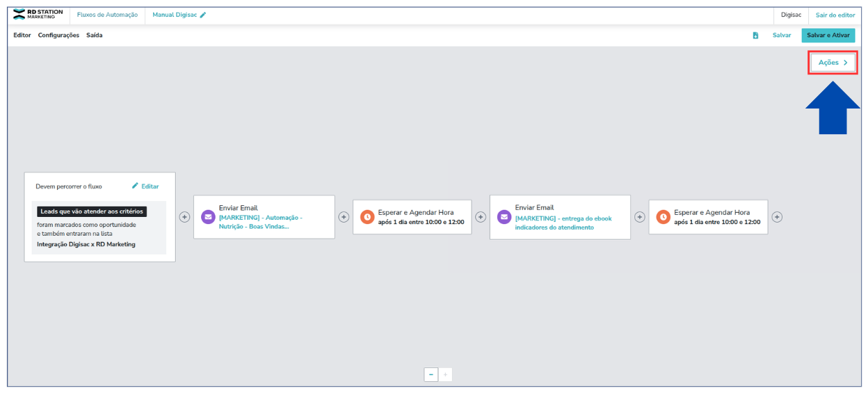
Task: Click plus between first email and first wait
Action: coord(344,217)
